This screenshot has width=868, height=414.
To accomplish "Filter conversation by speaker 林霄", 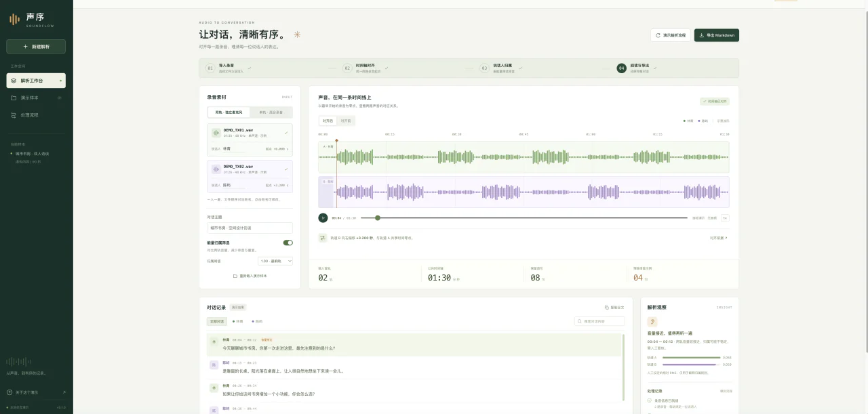I will pos(237,321).
